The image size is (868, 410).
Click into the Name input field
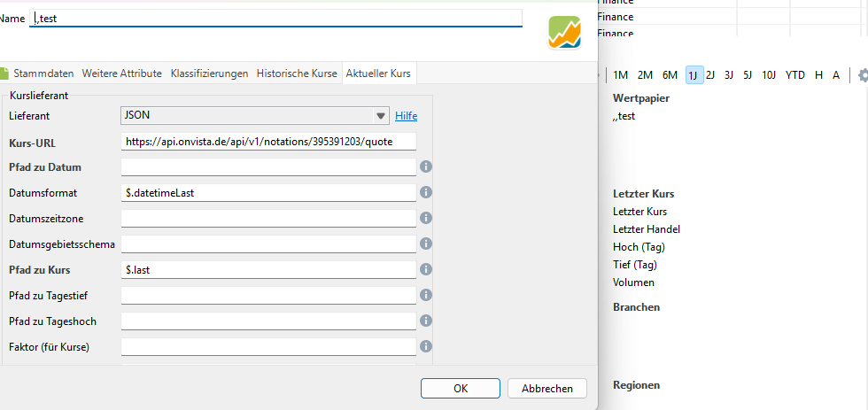point(275,19)
